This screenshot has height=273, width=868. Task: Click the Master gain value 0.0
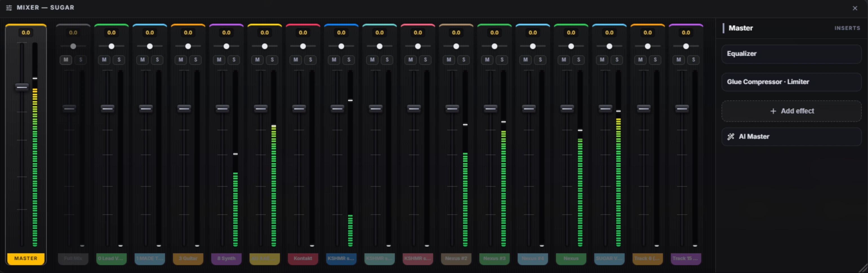click(x=26, y=33)
